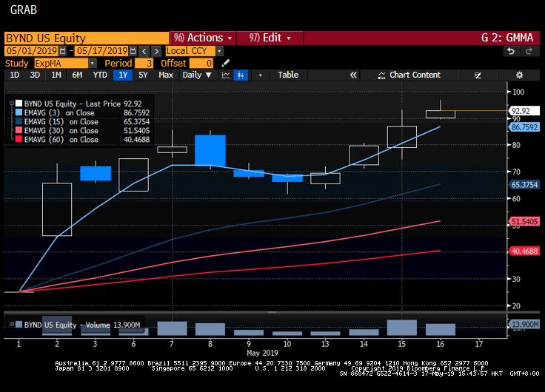This screenshot has width=545, height=392.
Task: Click the May 2019 axis label
Action: coord(262,353)
